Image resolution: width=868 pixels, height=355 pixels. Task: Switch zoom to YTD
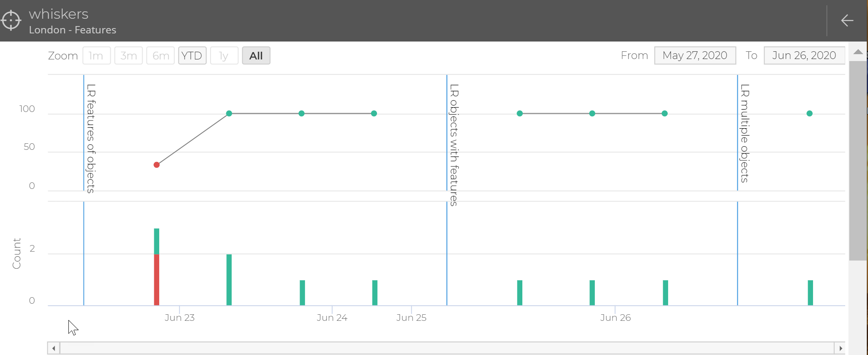pos(192,56)
